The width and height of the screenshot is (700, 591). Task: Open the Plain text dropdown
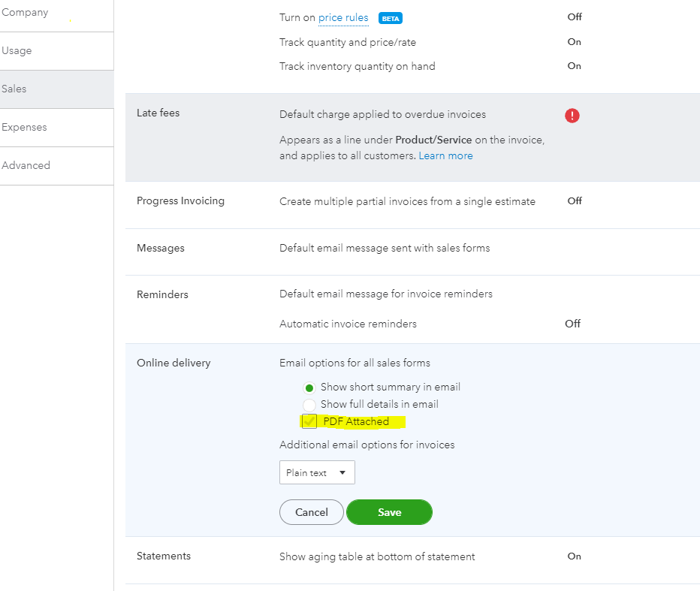[x=317, y=473]
